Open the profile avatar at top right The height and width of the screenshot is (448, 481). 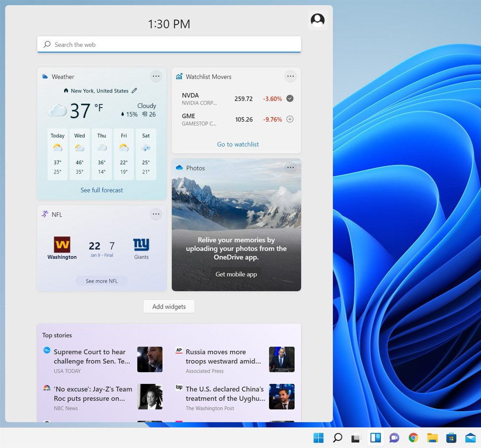(x=317, y=20)
